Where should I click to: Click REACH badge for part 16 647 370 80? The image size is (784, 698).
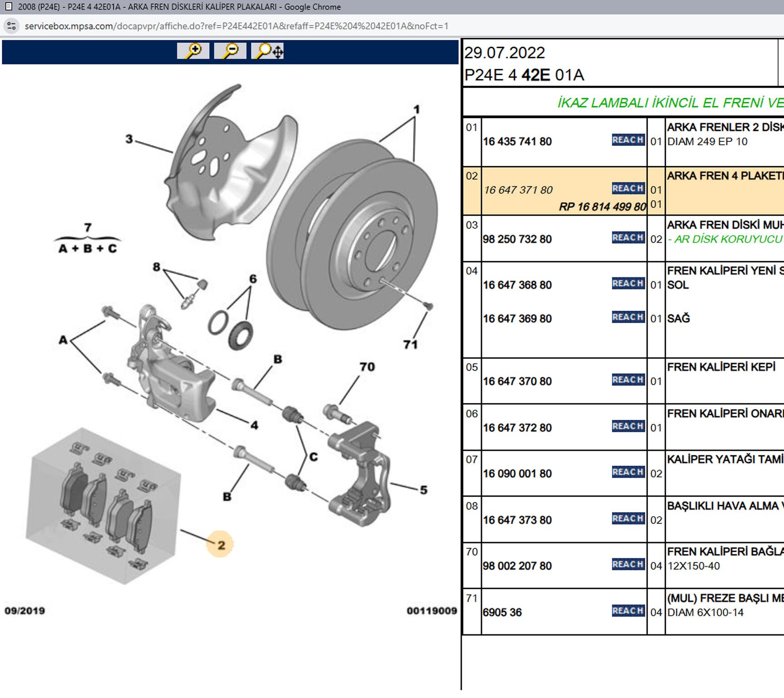(x=628, y=380)
